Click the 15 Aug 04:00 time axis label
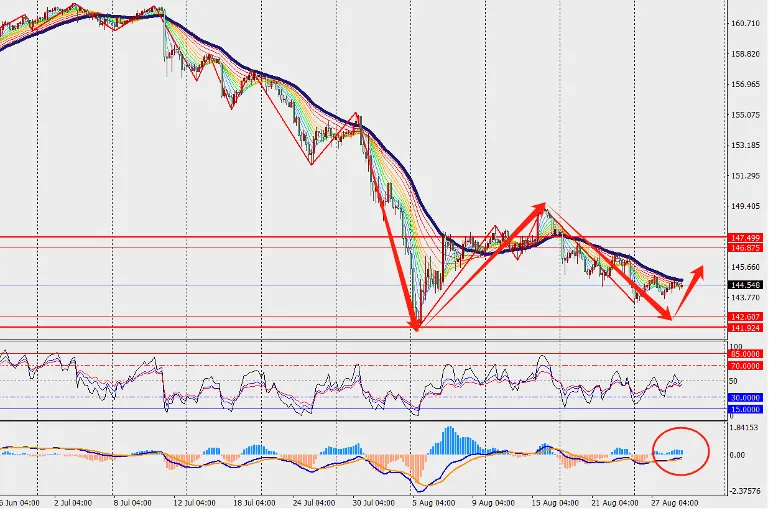This screenshot has height=510, width=770. (554, 503)
